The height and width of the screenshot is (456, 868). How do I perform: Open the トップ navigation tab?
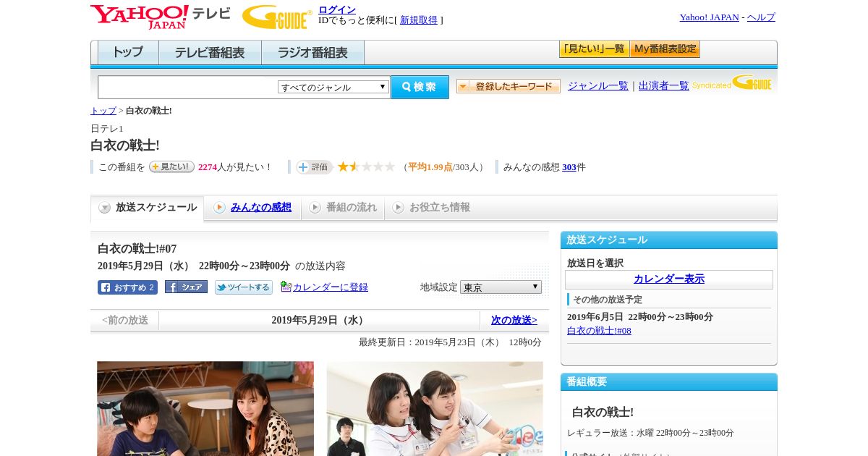point(128,53)
